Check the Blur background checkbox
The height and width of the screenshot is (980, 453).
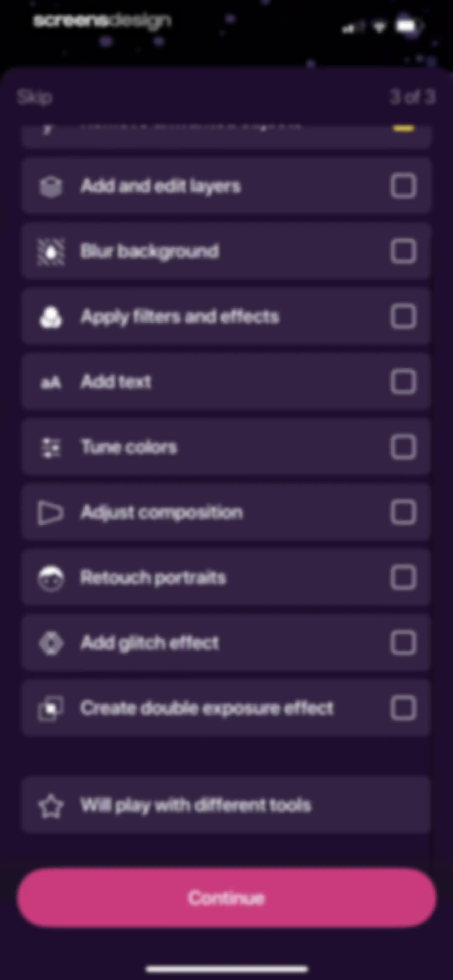coord(403,251)
